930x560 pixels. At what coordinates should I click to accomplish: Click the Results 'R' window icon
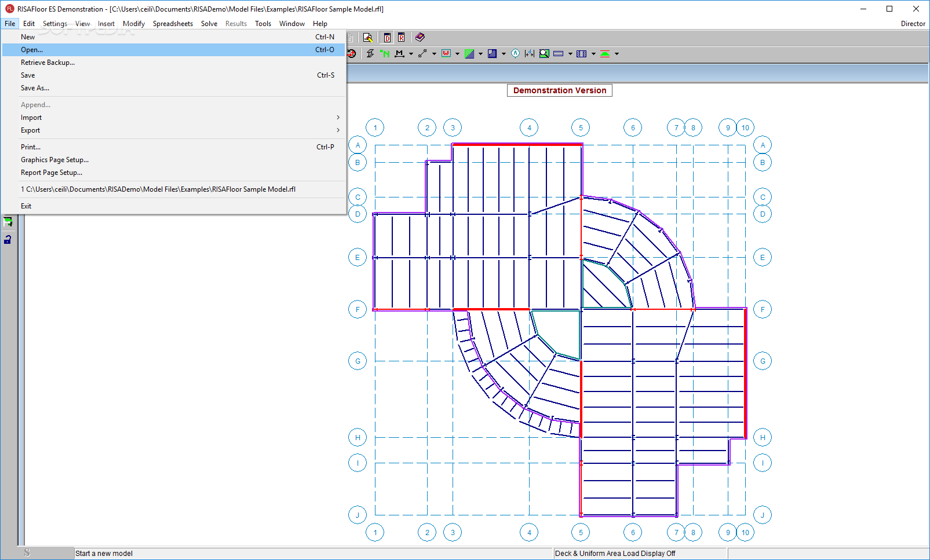click(x=401, y=38)
